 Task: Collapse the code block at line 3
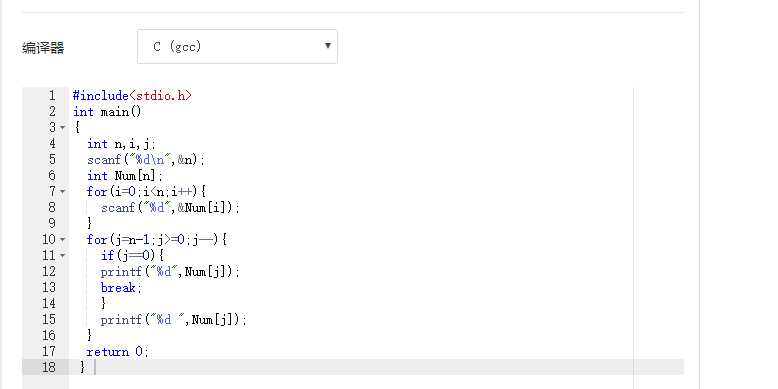click(63, 128)
